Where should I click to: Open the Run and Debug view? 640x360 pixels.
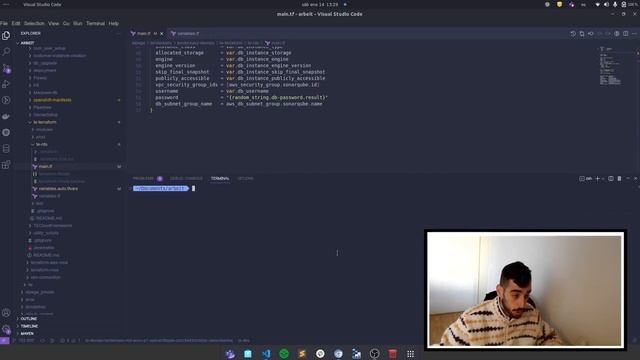(x=6, y=84)
